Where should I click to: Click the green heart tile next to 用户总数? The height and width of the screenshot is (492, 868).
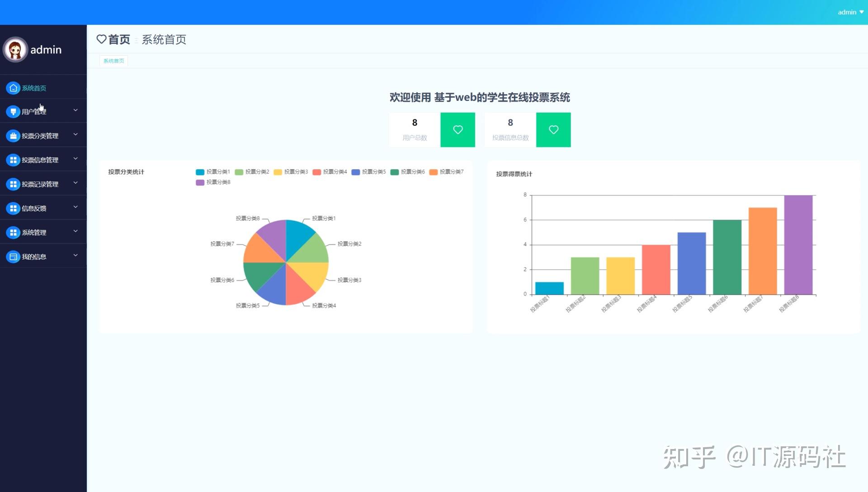[x=458, y=130]
